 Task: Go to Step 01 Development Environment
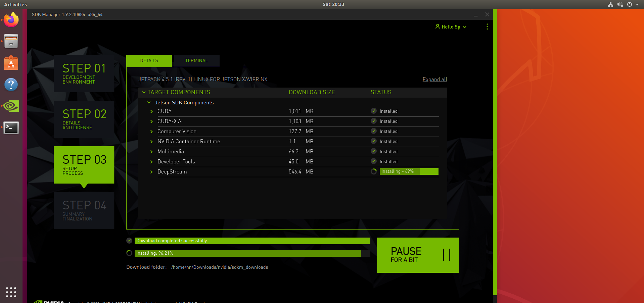click(84, 73)
